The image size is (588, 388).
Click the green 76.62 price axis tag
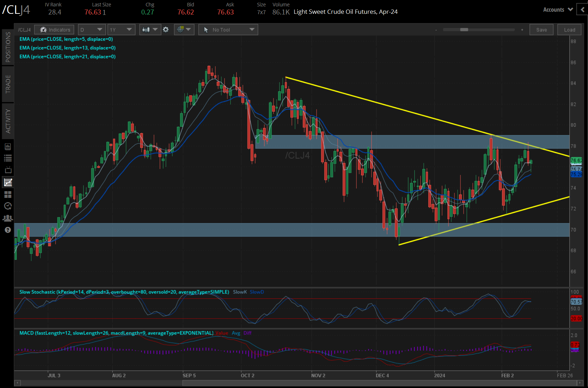tap(576, 160)
